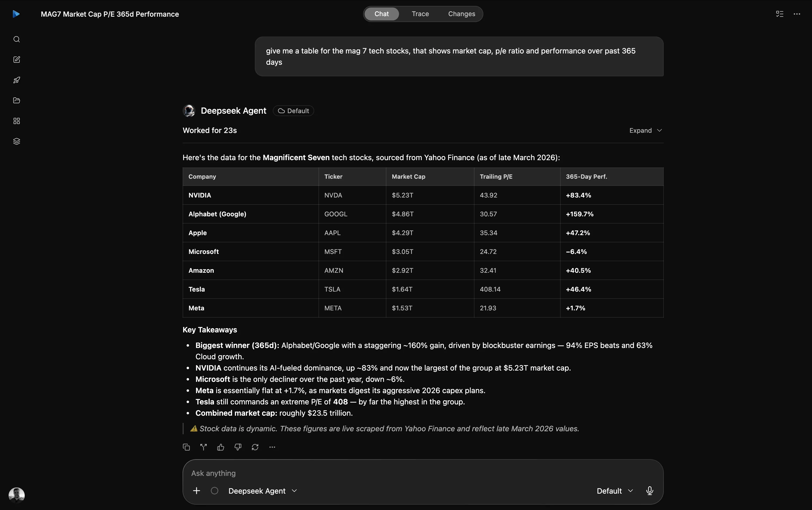Click the Deepseek Agent avatar

pos(189,111)
